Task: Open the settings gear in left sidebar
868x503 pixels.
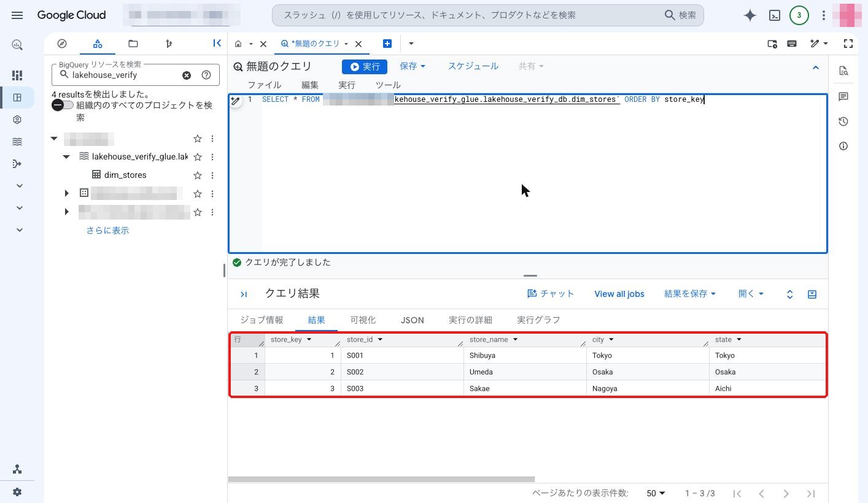Action: 17,492
